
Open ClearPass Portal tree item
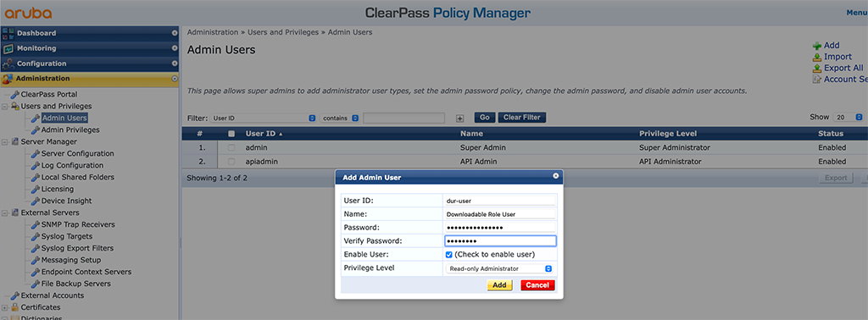pyautogui.click(x=48, y=95)
